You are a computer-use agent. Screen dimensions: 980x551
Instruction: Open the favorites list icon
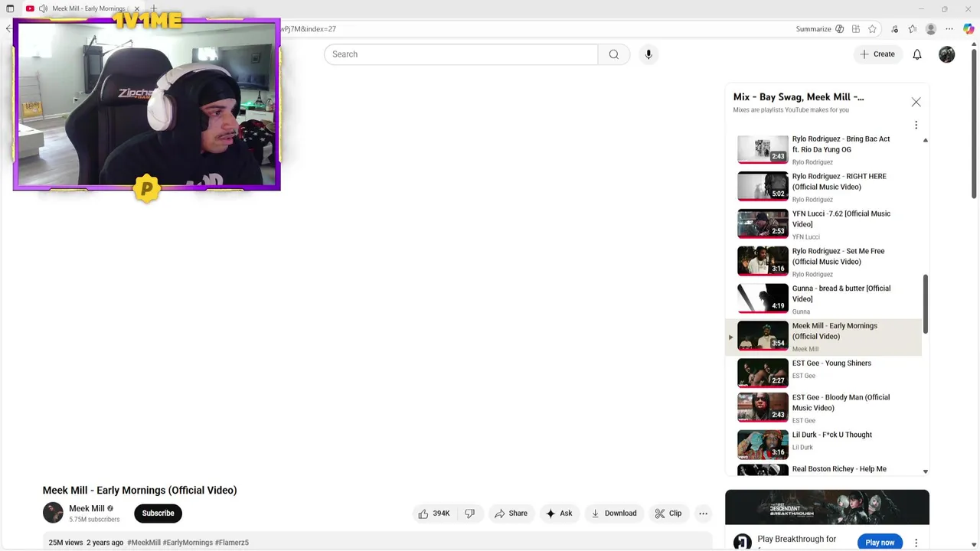913,29
